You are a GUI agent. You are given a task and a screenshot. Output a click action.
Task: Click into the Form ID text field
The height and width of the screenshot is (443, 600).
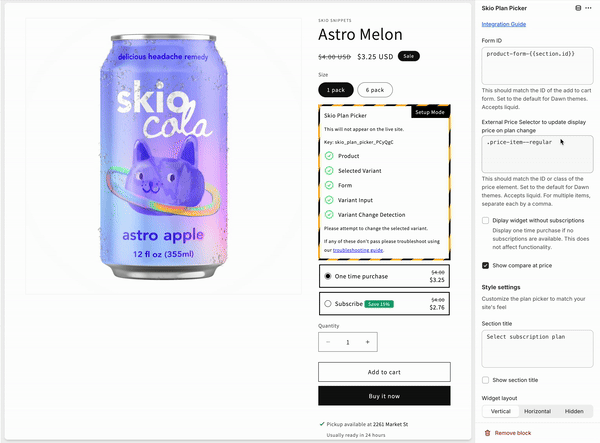[x=537, y=66]
